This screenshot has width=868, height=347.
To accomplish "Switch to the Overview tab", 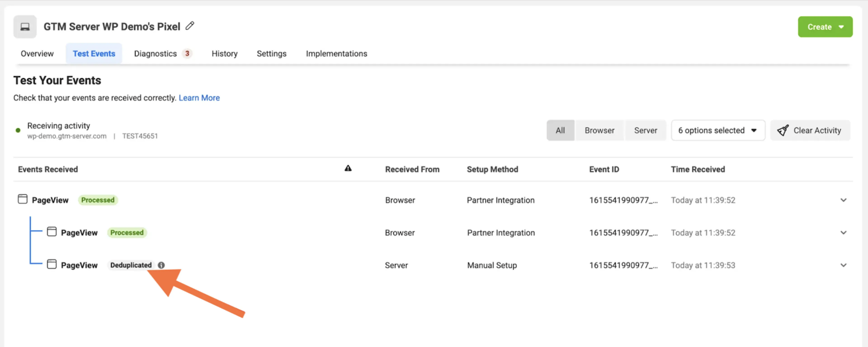I will (37, 53).
